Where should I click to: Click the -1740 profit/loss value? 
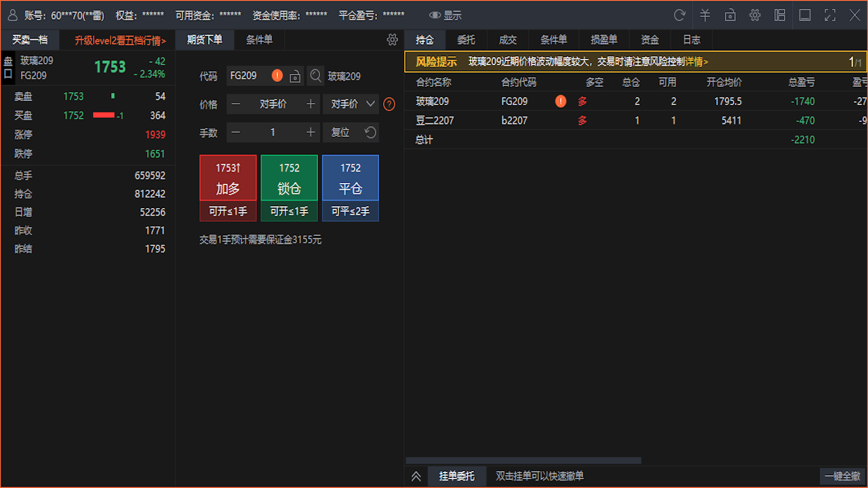click(803, 102)
